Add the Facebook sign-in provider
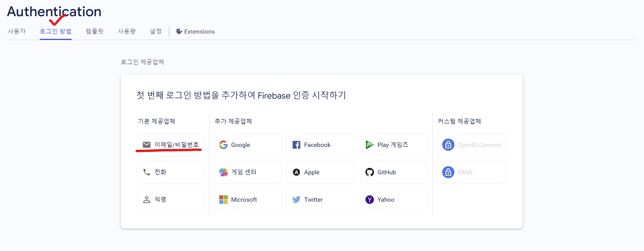The width and height of the screenshot is (644, 251). coord(321,145)
